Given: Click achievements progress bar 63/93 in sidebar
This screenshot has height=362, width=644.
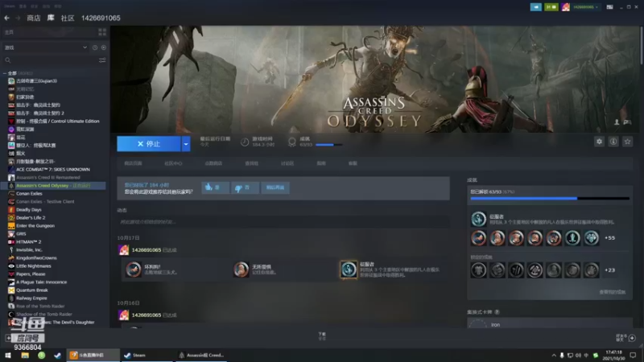Looking at the screenshot, I should (x=550, y=198).
